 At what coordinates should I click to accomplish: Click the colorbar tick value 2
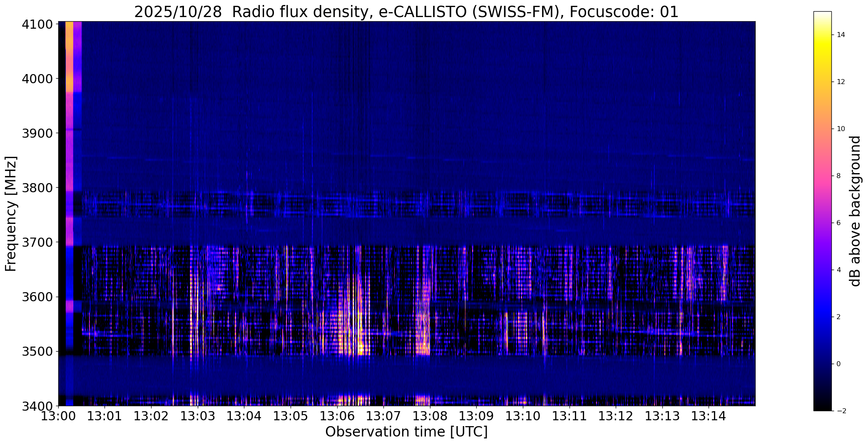point(838,317)
